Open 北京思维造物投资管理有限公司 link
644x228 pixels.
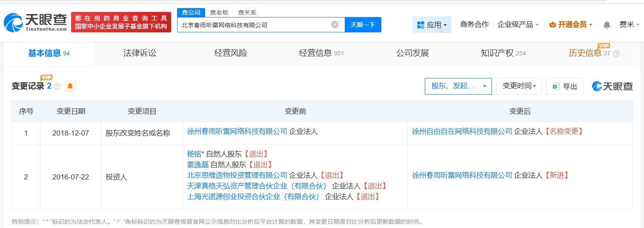pos(238,175)
